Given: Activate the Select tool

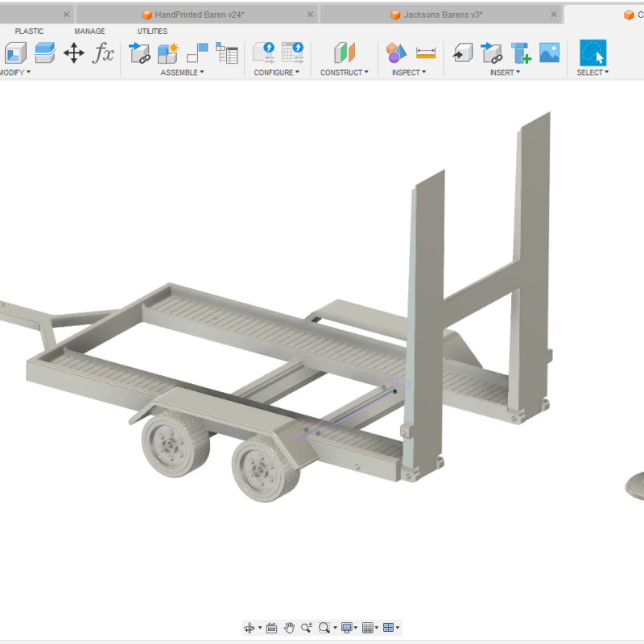Looking at the screenshot, I should [592, 54].
